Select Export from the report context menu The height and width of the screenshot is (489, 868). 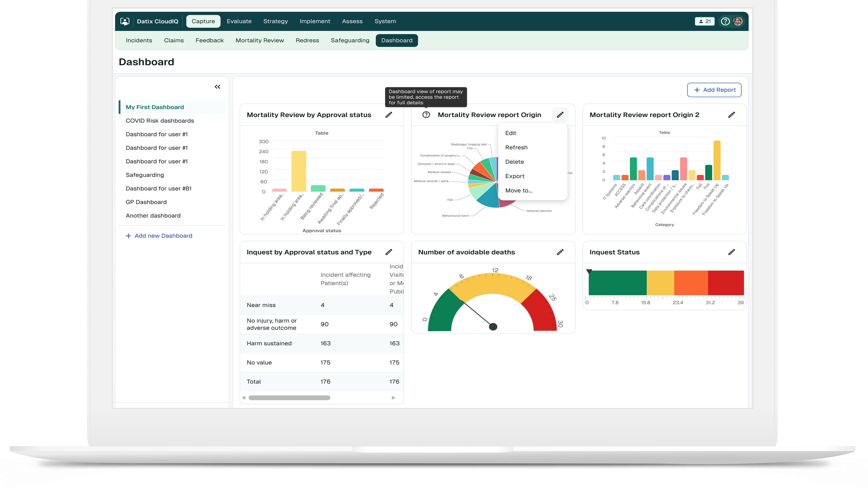click(514, 176)
